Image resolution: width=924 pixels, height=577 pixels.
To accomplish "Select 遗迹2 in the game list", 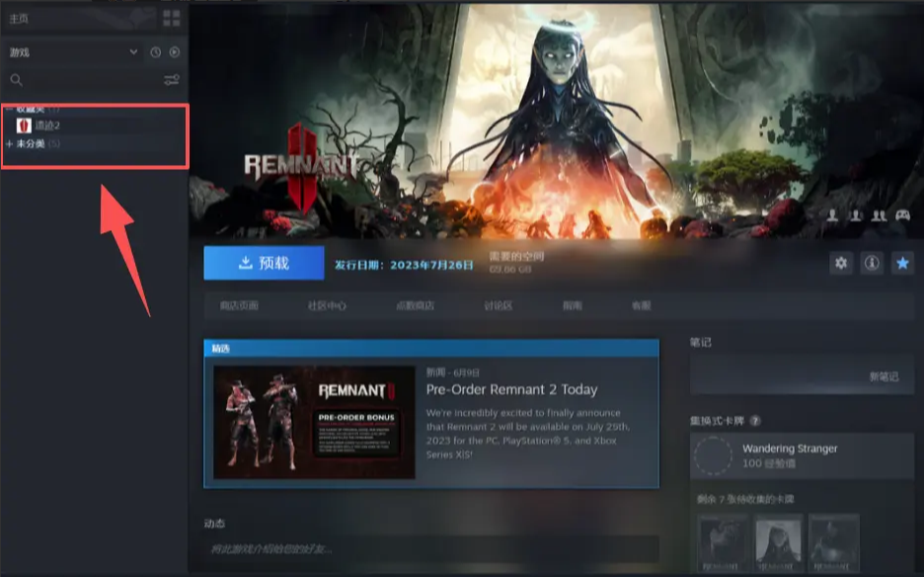I will pos(47,125).
